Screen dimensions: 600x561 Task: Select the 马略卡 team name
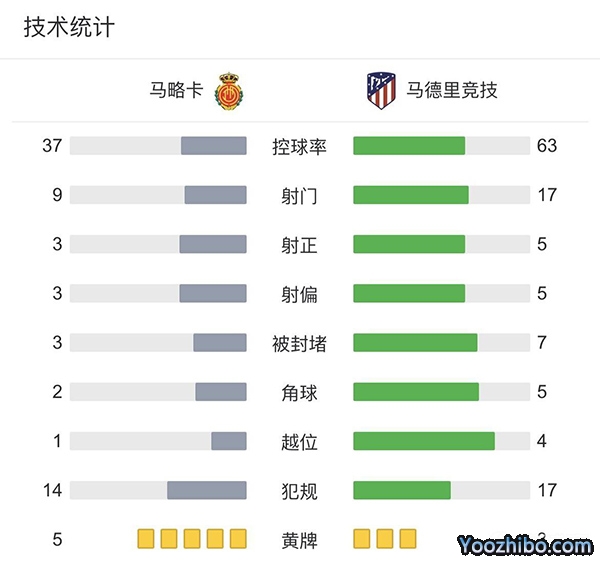[176, 91]
